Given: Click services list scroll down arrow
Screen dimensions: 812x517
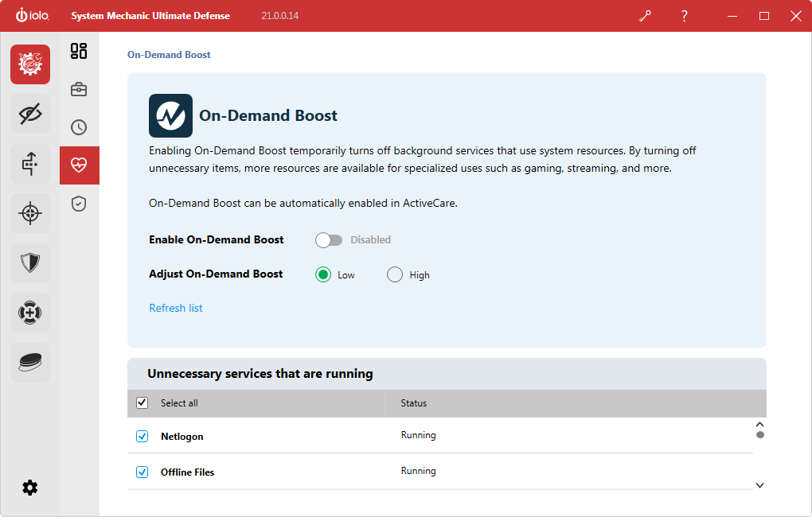Looking at the screenshot, I should tap(759, 485).
